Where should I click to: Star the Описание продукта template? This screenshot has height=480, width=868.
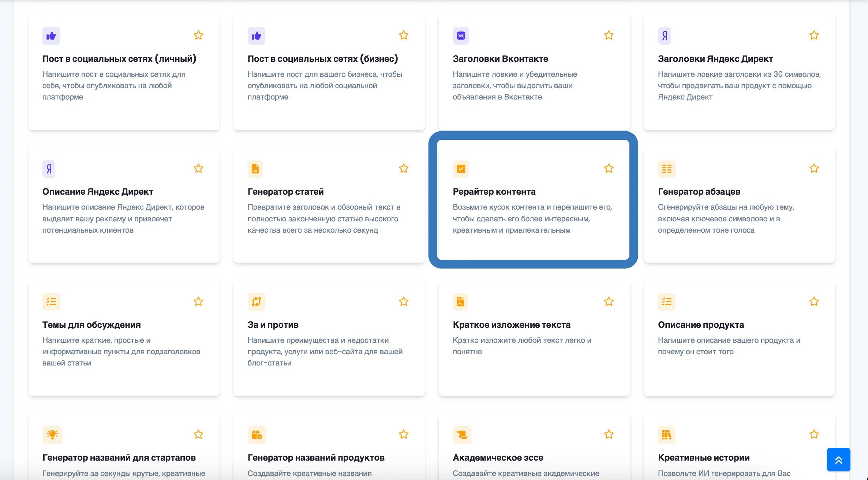814,301
